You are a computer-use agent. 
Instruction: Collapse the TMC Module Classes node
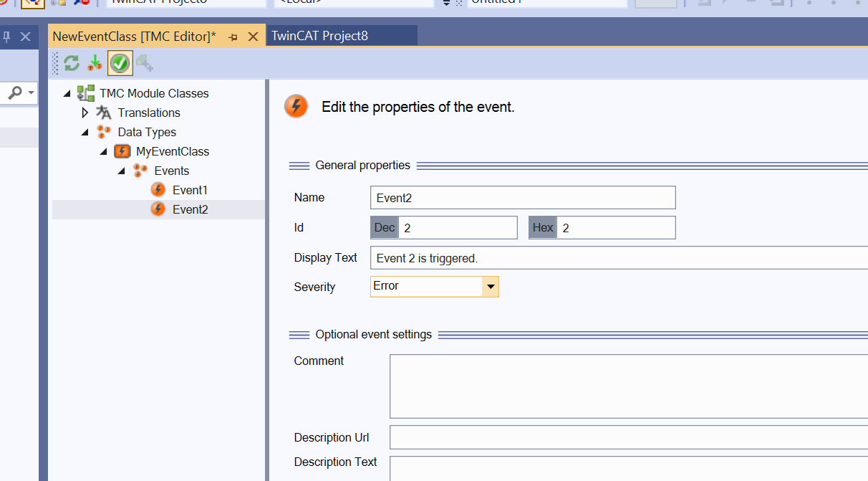(67, 93)
